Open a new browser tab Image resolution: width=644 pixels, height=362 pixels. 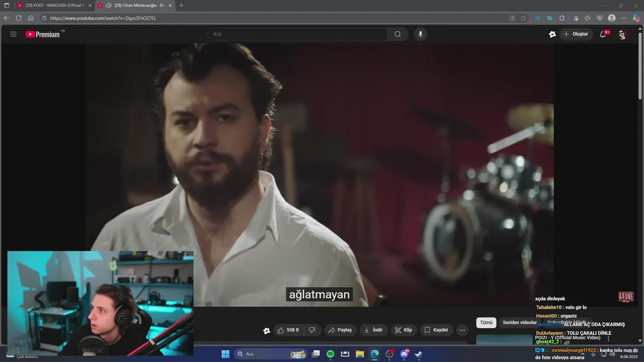[181, 6]
